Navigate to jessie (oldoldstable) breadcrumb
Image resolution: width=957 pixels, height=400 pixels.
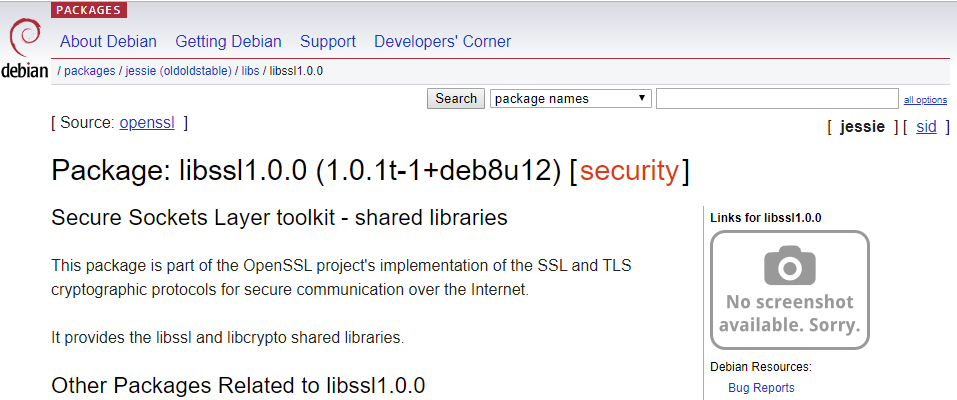[x=178, y=71]
